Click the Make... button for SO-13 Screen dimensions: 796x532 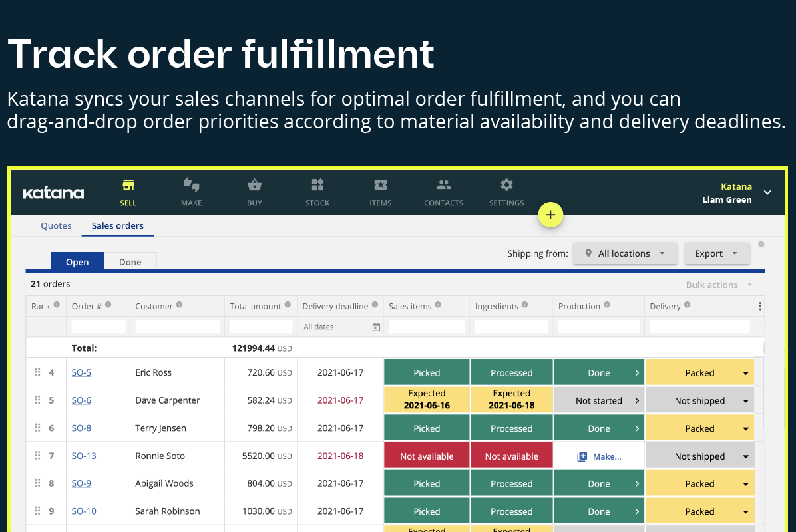599,456
